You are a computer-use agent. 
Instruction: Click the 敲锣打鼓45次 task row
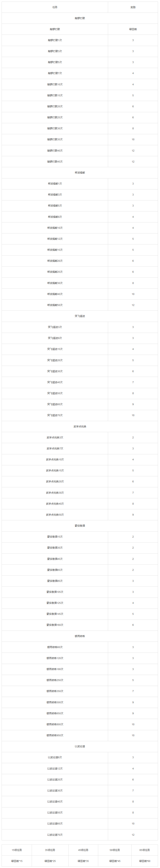55,162
